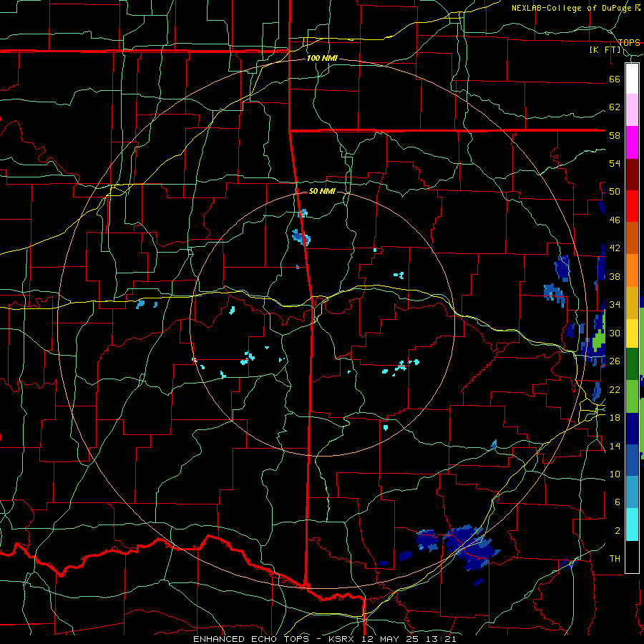Click the '46' legend scale value
This screenshot has height=644, width=644.
click(615, 220)
